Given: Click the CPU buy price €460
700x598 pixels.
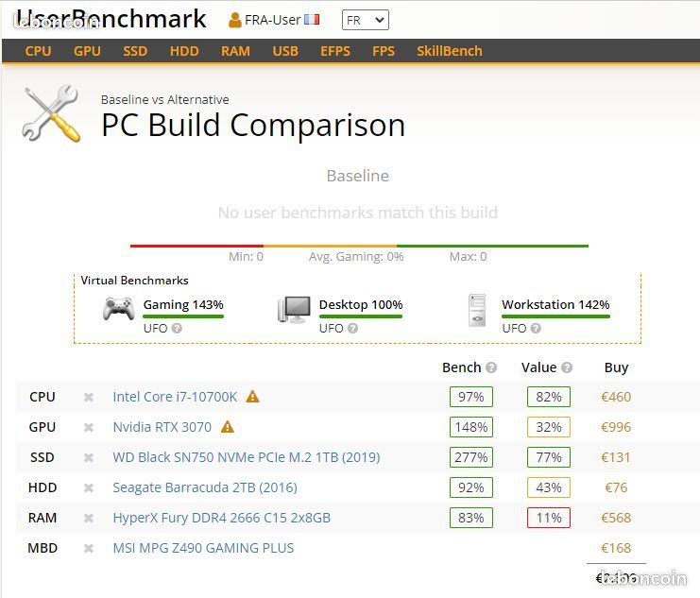Looking at the screenshot, I should pyautogui.click(x=616, y=397).
